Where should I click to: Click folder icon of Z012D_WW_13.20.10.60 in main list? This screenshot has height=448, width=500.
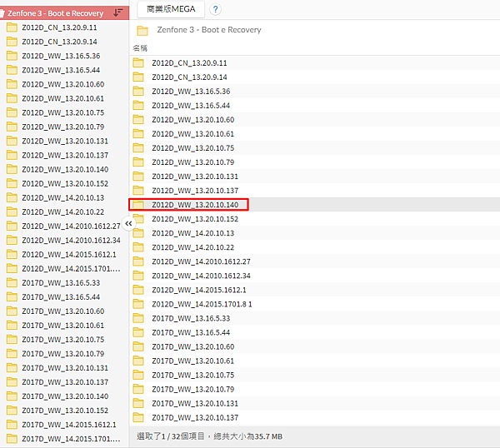tap(138, 119)
